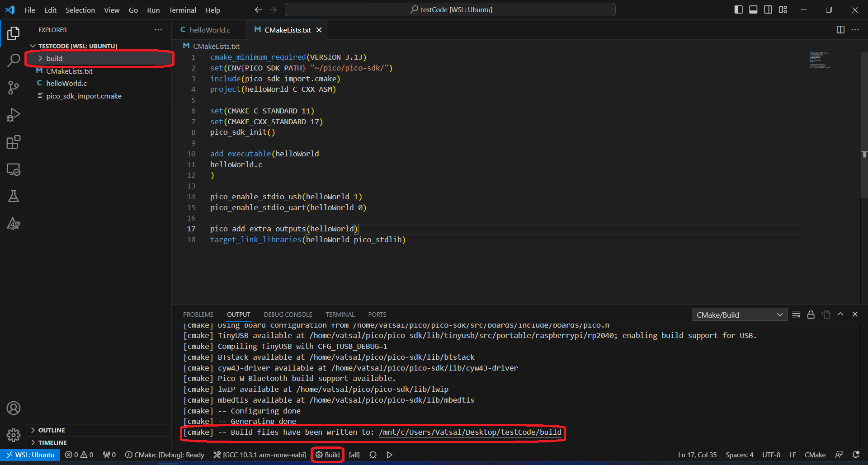Launch target with status bar play icon
868x465 pixels.
point(389,455)
